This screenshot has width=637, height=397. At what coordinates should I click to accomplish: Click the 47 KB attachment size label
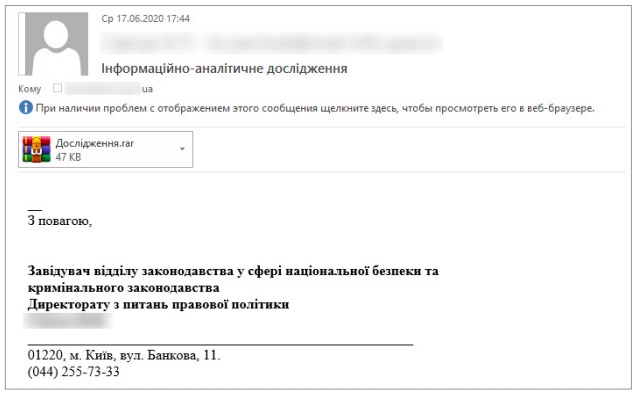(68, 157)
